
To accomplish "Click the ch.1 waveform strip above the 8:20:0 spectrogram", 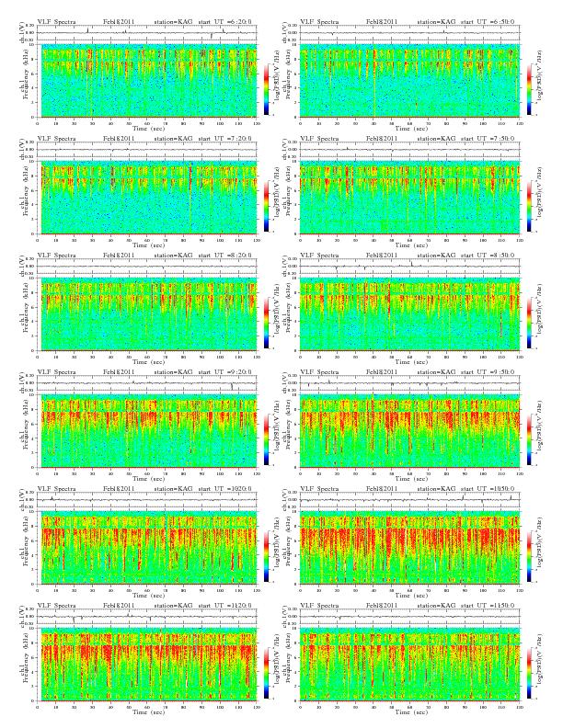I will coord(147,267).
